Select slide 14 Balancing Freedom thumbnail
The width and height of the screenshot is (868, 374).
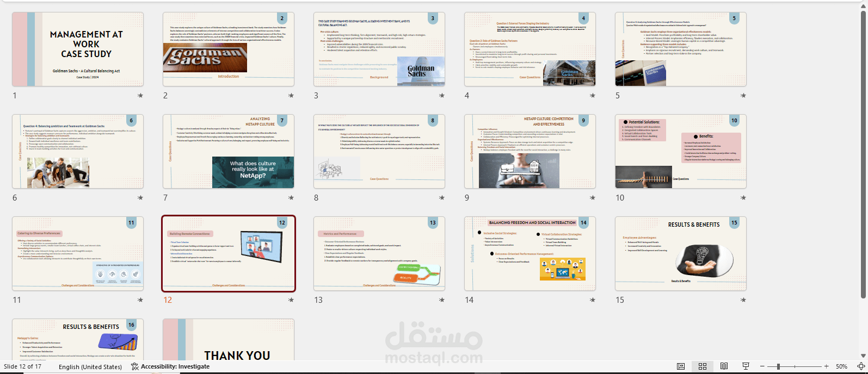point(530,254)
